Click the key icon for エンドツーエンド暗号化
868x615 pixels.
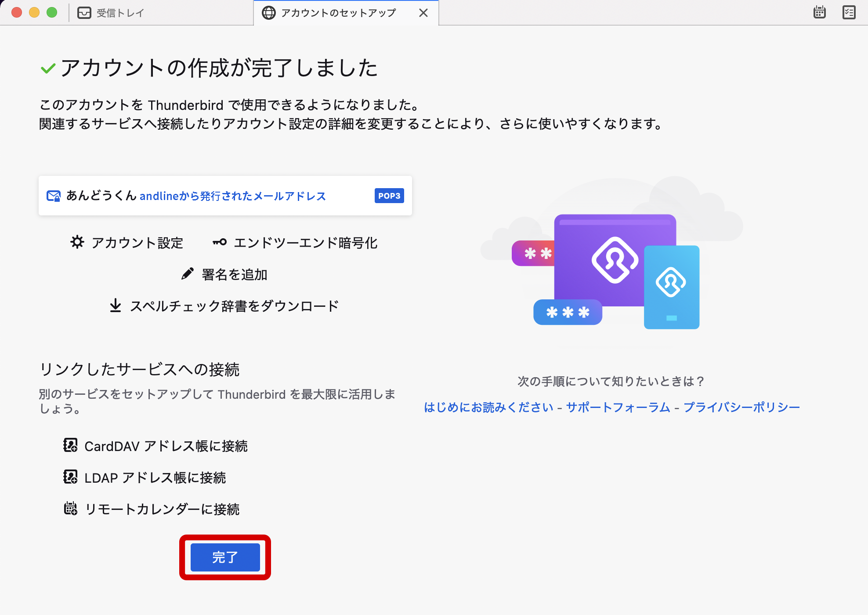pyautogui.click(x=220, y=242)
